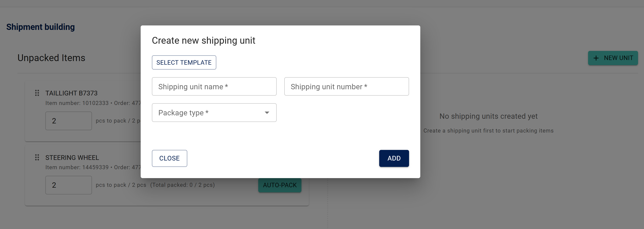Open the Package type combo box
The width and height of the screenshot is (644, 229).
210,113
